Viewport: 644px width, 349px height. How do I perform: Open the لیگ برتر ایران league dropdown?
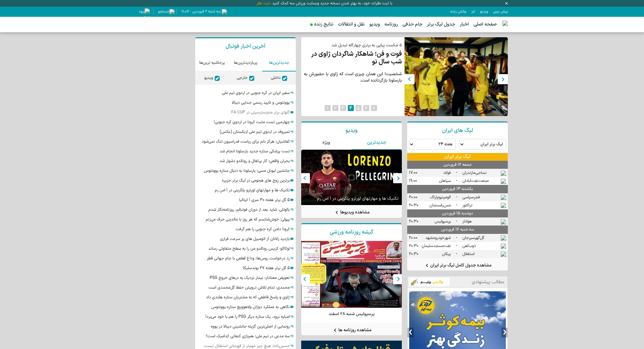coord(483,144)
